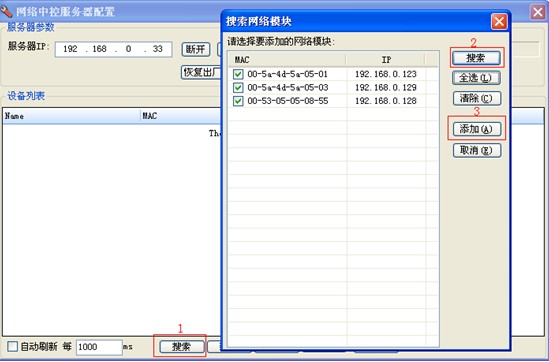Click the 断开 disconnect button
549x362 pixels.
click(196, 49)
